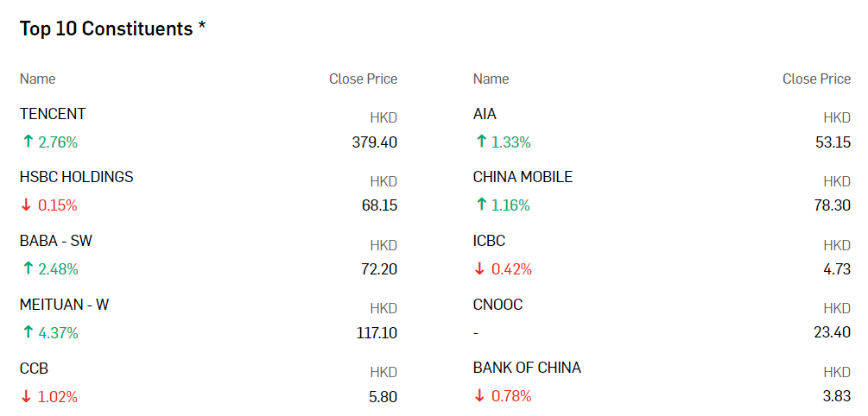Click the red down arrow beside ICBC 0.42%
This screenshot has width=868, height=416.
point(480,270)
